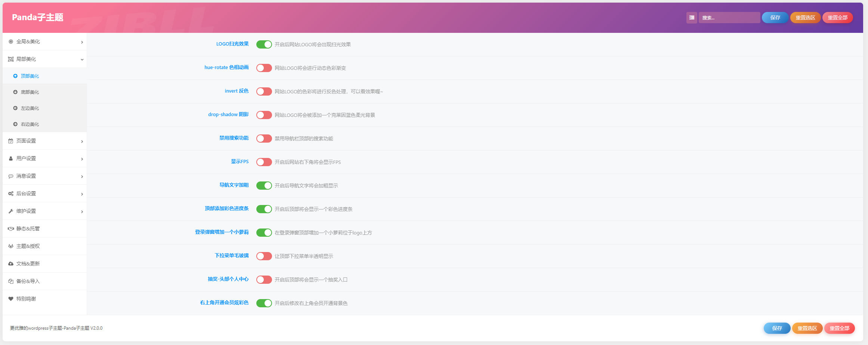The image size is (868, 345).
Task: Disable 导航文字加粗 switch
Action: click(264, 186)
